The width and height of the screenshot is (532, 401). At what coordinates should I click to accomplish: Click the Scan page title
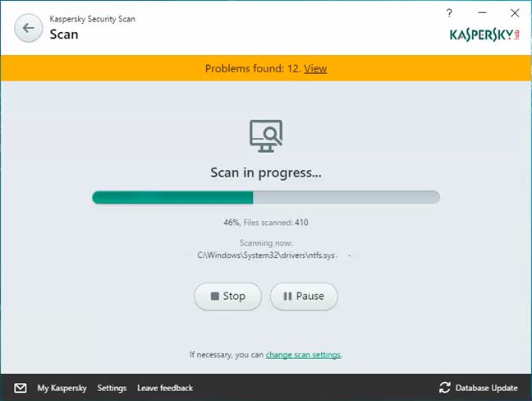tap(64, 35)
